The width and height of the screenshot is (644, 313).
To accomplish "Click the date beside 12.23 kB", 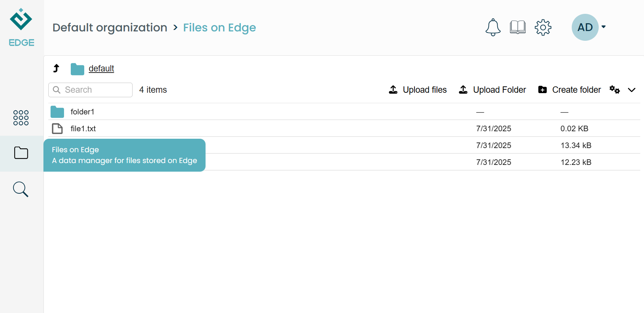I will pos(493,162).
